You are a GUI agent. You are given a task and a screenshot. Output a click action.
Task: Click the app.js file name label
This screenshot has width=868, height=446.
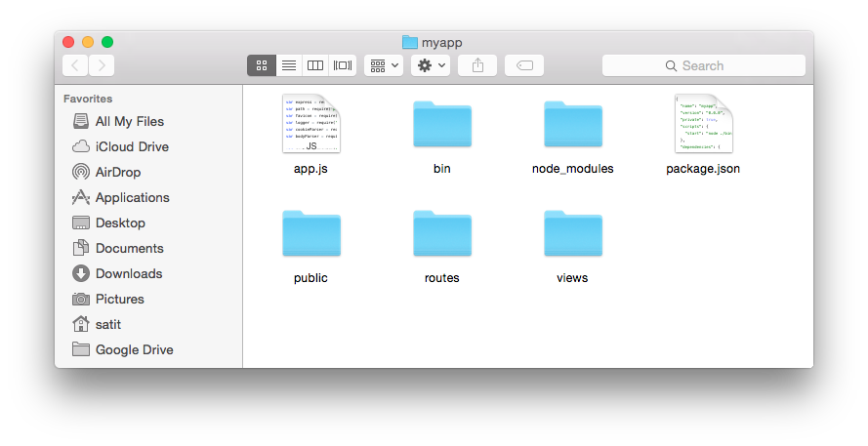[x=310, y=169]
